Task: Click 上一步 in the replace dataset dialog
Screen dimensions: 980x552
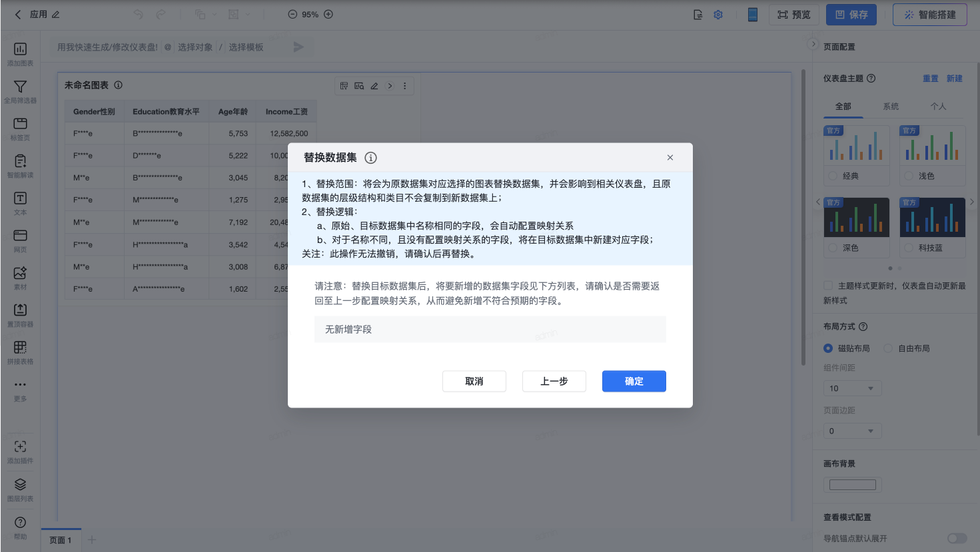Action: click(x=554, y=381)
